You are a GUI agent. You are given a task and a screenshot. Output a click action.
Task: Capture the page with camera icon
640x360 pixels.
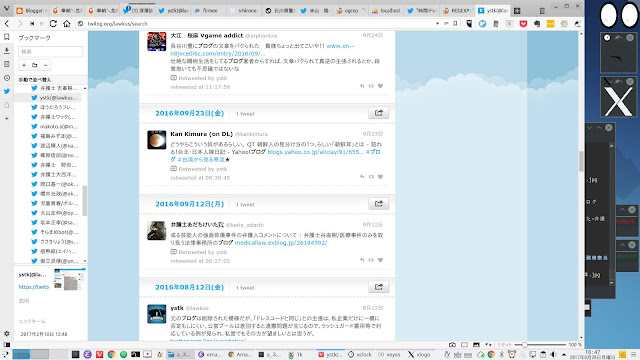tap(452, 344)
